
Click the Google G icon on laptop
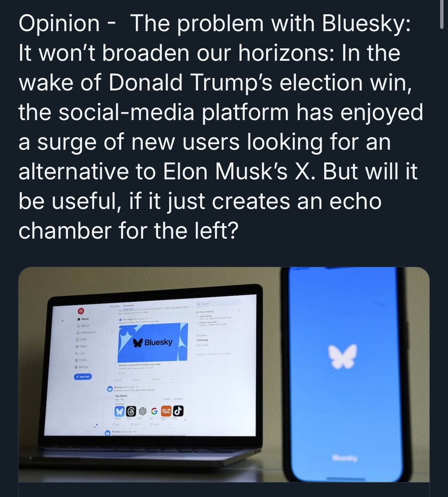click(154, 411)
